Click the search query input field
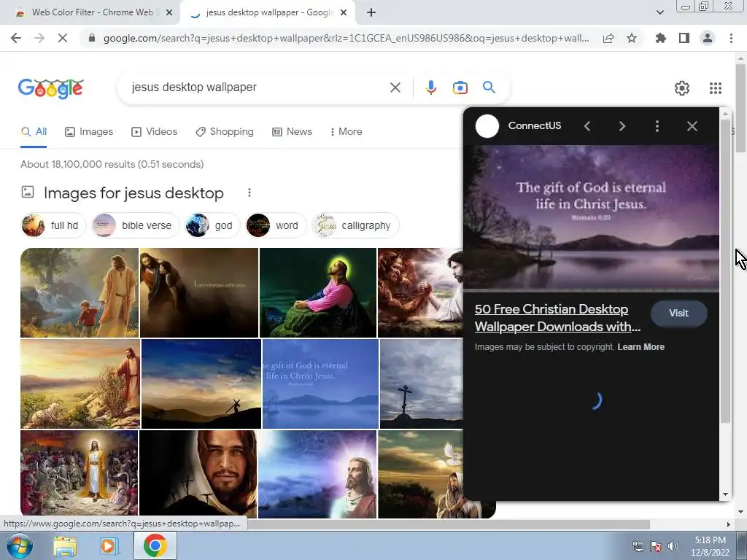This screenshot has height=560, width=747. [258, 87]
